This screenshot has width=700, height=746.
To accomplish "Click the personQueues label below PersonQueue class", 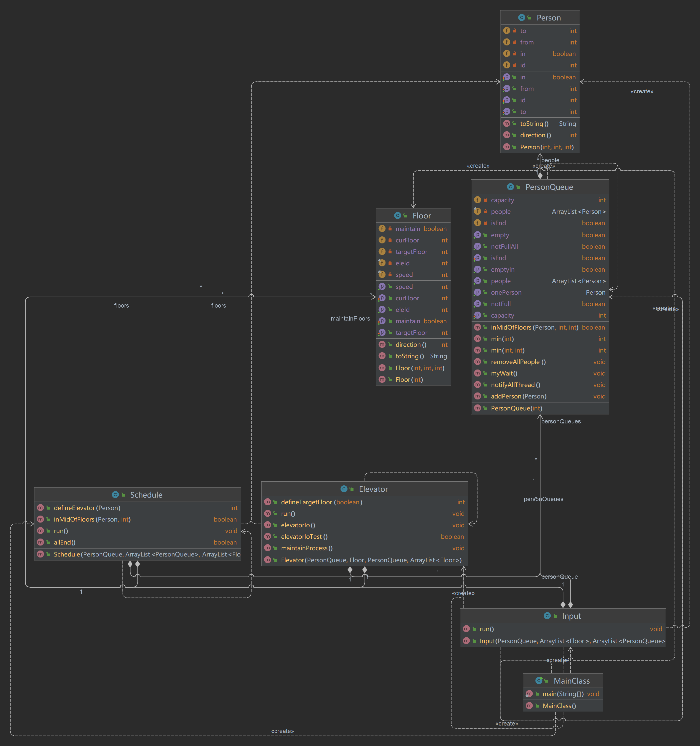I will (561, 421).
